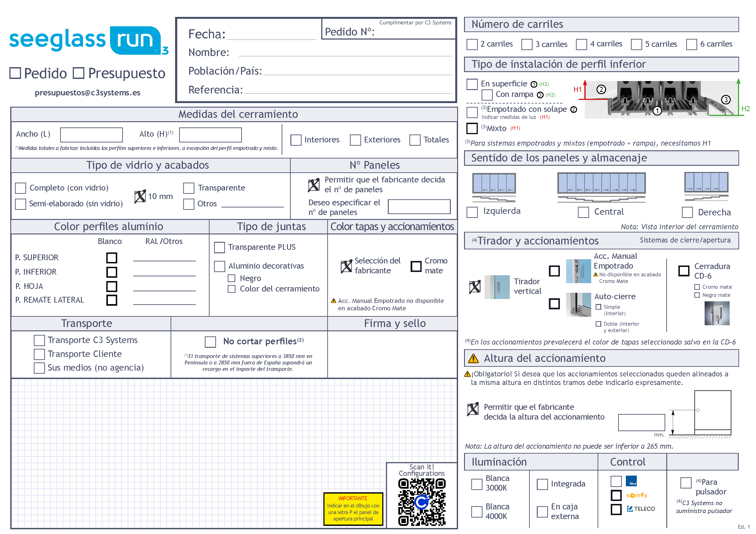Check the No cortar perfiles box

pyautogui.click(x=210, y=342)
